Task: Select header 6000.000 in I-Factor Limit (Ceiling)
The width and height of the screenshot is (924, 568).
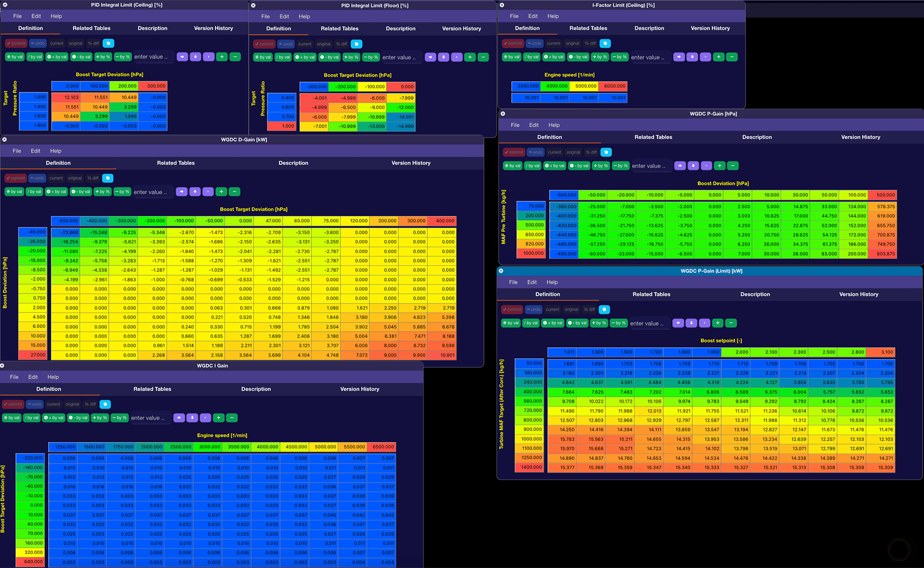Action: [613, 86]
